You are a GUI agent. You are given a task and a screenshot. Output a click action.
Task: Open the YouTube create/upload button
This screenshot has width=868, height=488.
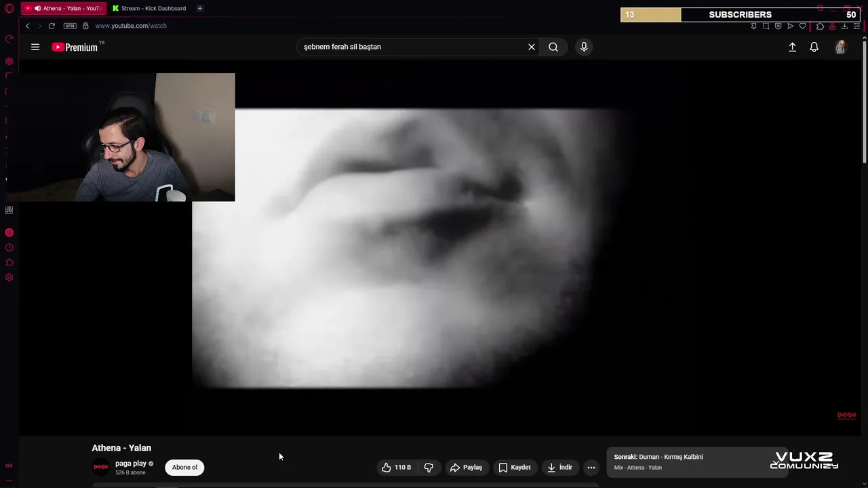pyautogui.click(x=792, y=47)
